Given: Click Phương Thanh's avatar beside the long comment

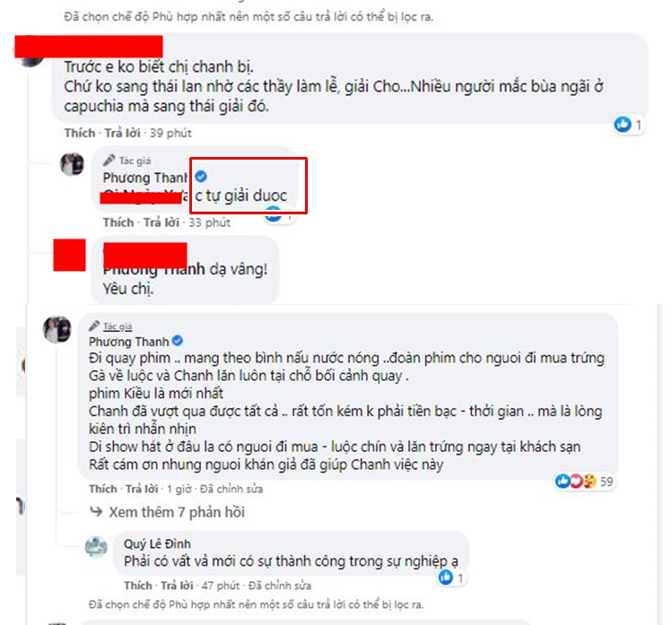Looking at the screenshot, I should [57, 329].
